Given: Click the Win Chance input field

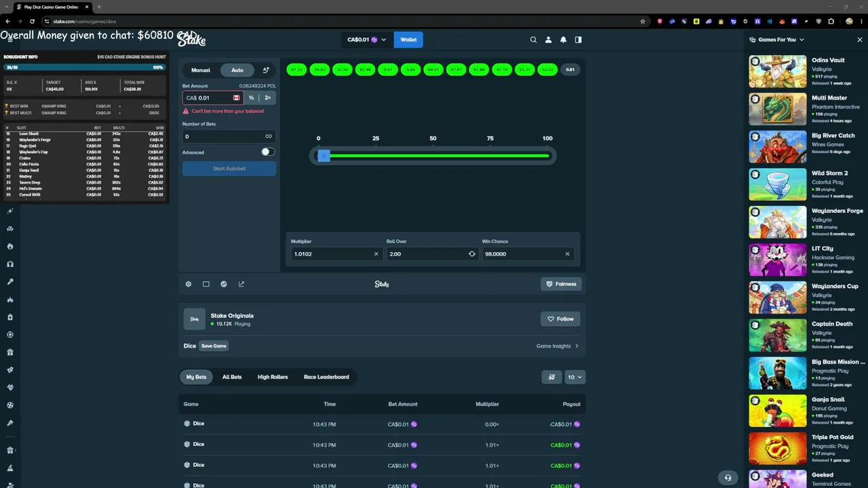Looking at the screenshot, I should (x=527, y=254).
